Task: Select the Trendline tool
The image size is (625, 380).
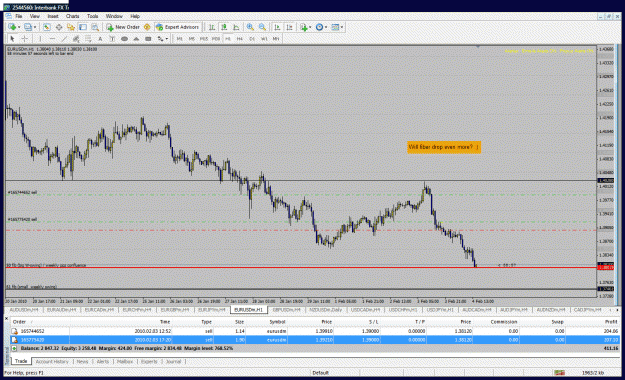Action: (x=64, y=39)
